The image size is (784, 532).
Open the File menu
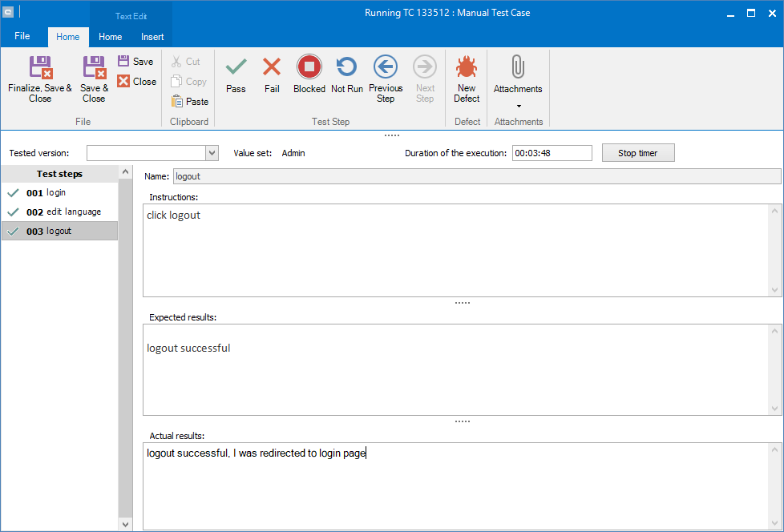22,37
